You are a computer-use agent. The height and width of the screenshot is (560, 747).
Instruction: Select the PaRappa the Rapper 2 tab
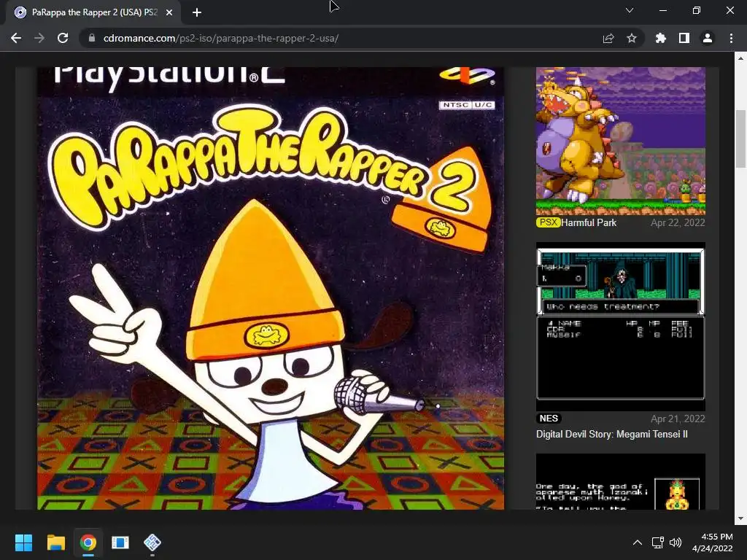point(93,12)
